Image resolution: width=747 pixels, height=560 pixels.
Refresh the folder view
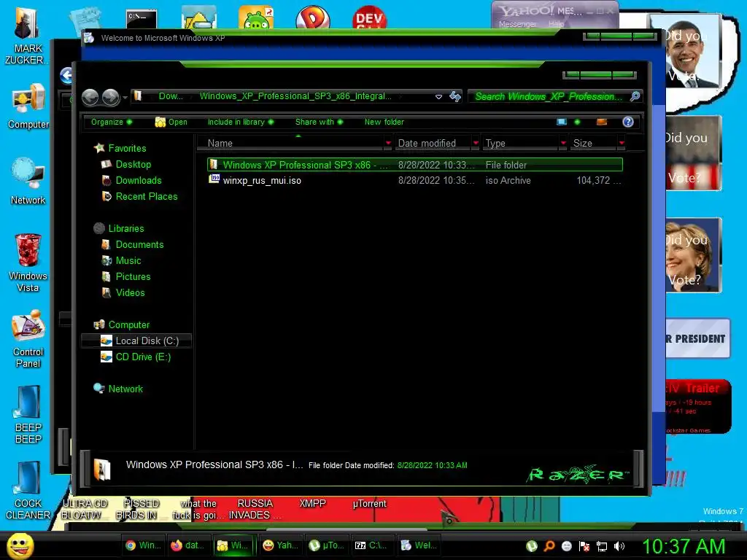pyautogui.click(x=455, y=97)
